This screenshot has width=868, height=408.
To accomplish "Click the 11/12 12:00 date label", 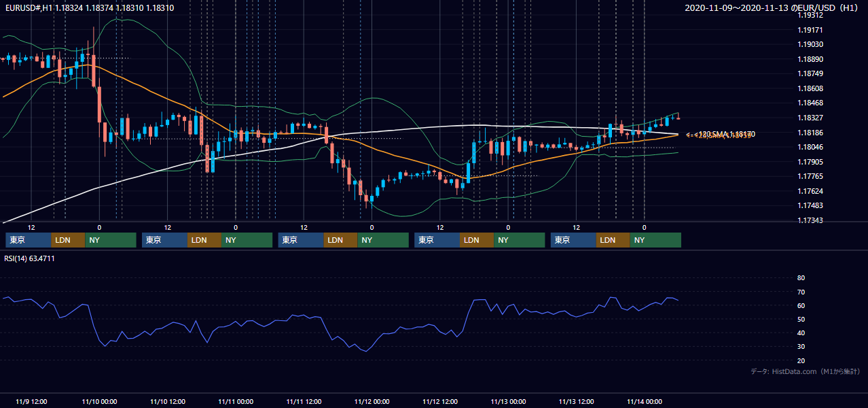I will point(440,401).
